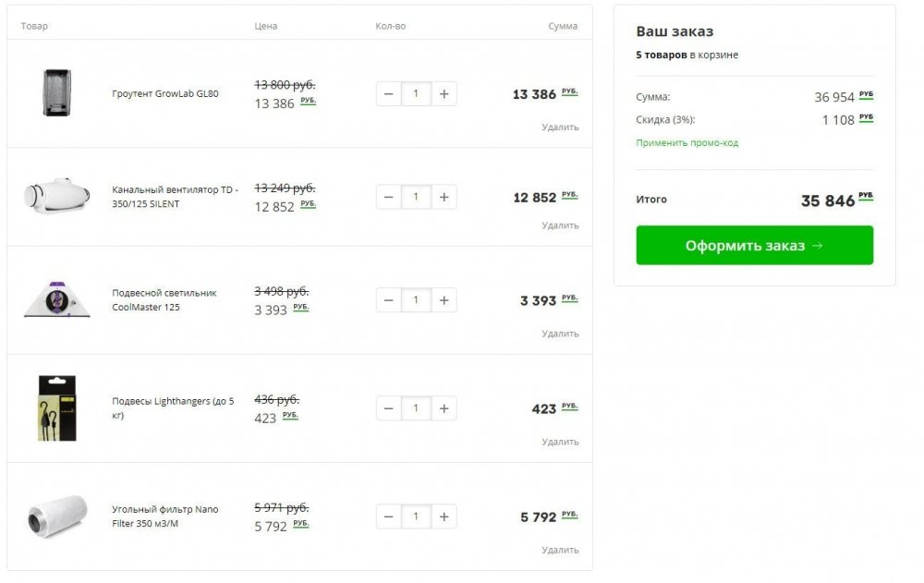The width and height of the screenshot is (924, 583).
Task: Delete the TD-350/125 SILENT fan from cart
Action: (x=560, y=225)
